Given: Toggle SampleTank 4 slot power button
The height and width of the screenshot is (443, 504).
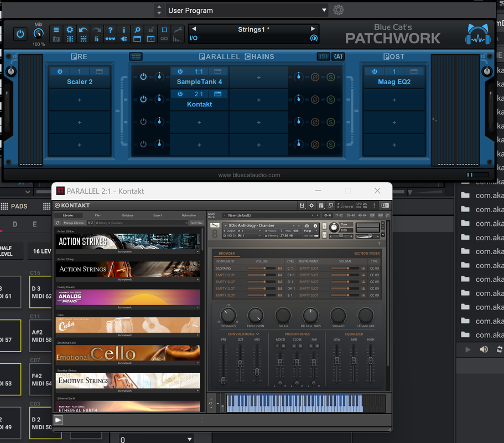Looking at the screenshot, I should click(x=180, y=71).
